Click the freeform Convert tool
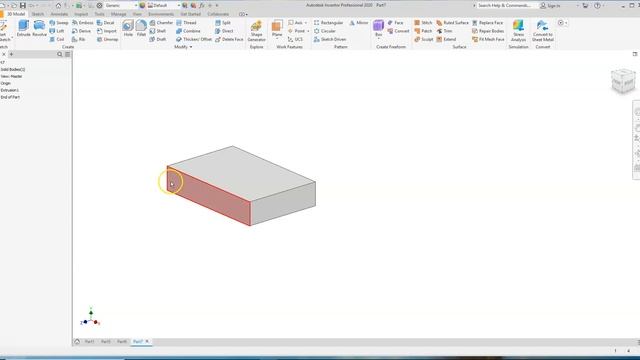The height and width of the screenshot is (360, 640). coord(398,31)
